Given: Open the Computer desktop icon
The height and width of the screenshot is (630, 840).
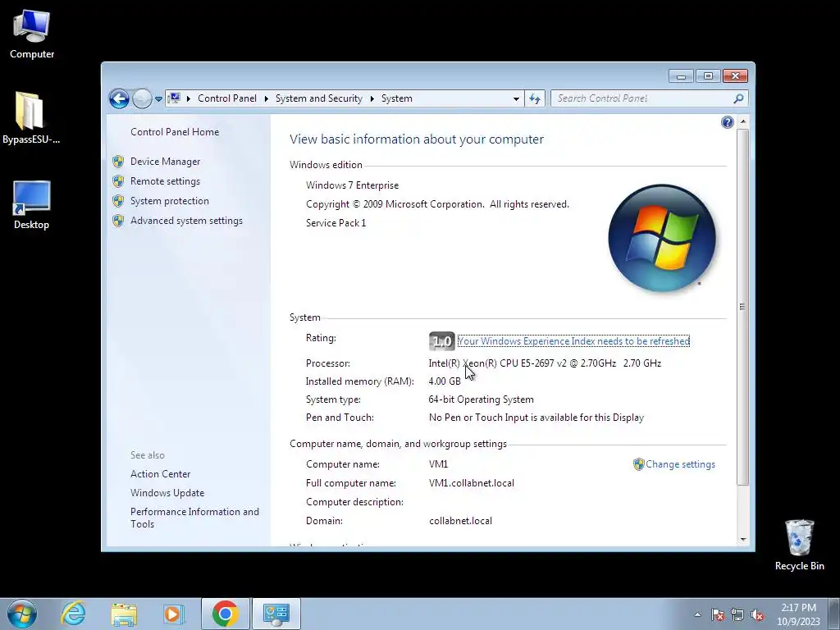Looking at the screenshot, I should click(32, 34).
